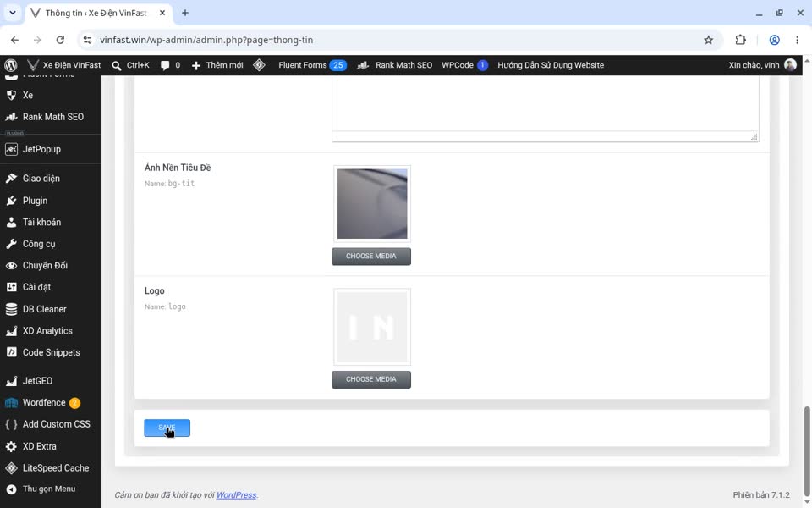Open LiteSpeed Cache in the sidebar
The image size is (812, 508).
pyautogui.click(x=51, y=468)
